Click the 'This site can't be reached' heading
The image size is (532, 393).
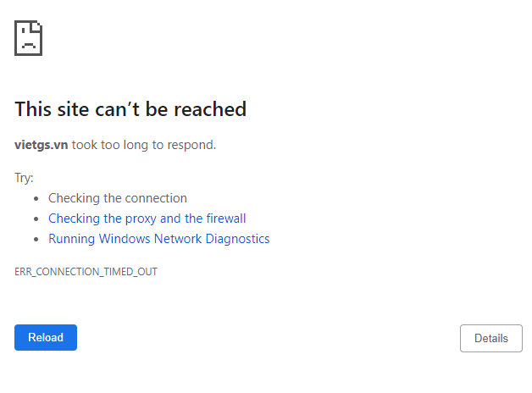[130, 109]
